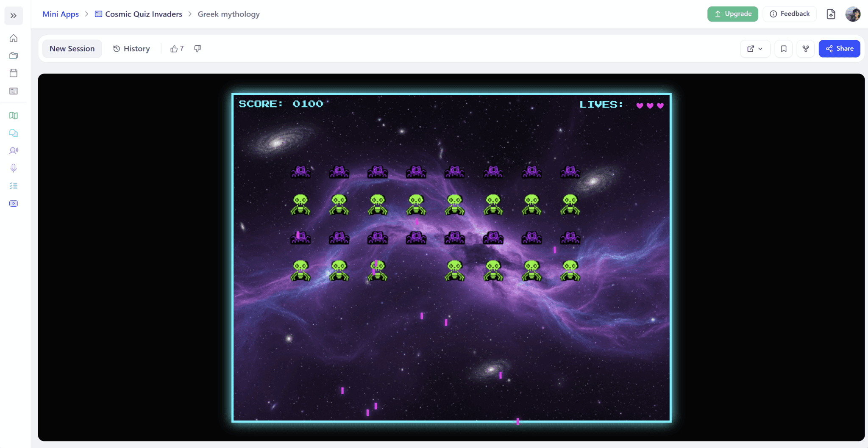The height and width of the screenshot is (448, 868).
Task: Open the voice conversation icon in sidebar
Action: point(14,150)
